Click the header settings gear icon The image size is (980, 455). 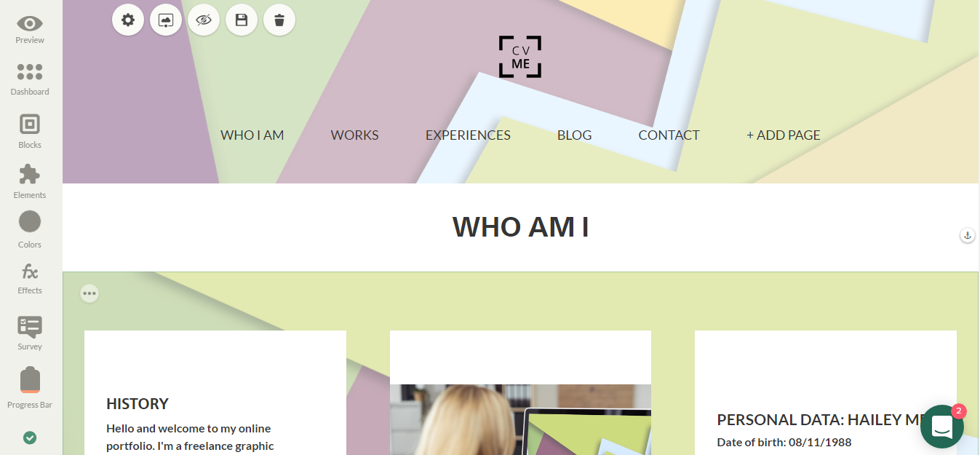pyautogui.click(x=128, y=20)
